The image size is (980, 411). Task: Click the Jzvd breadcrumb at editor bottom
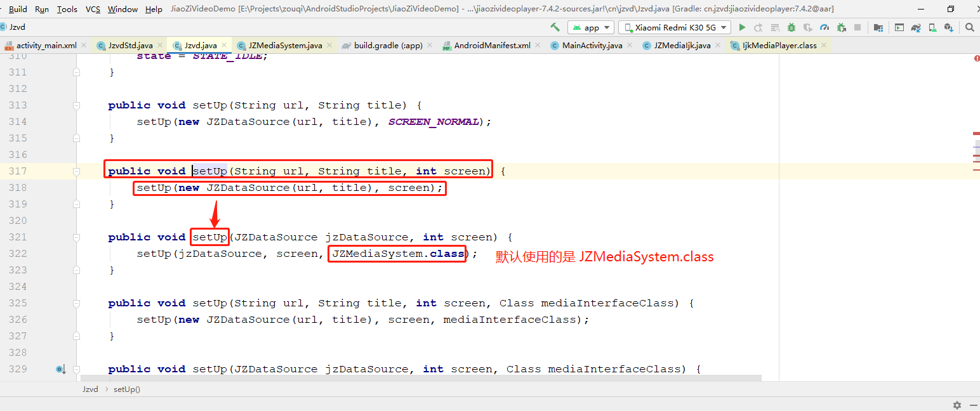point(90,389)
